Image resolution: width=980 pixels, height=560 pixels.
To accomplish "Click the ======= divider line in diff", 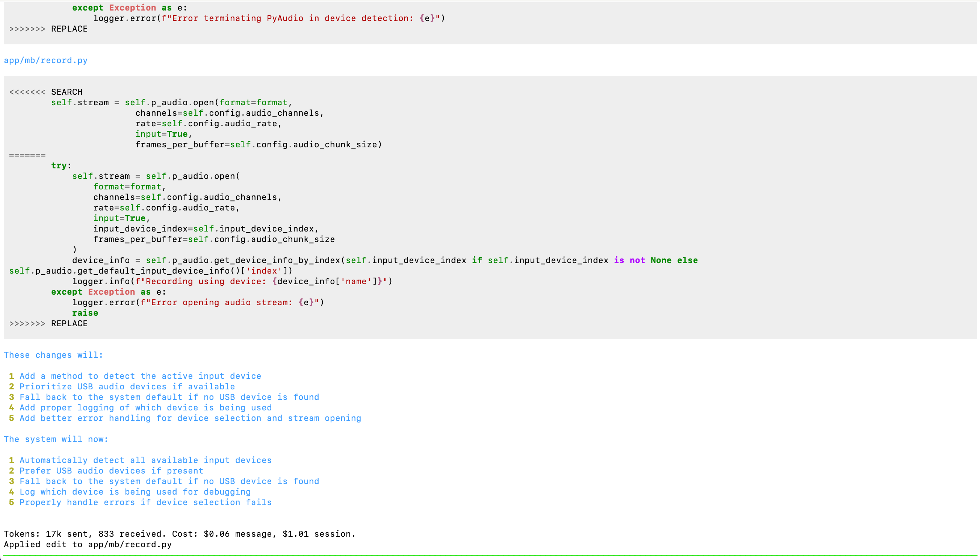I will pyautogui.click(x=27, y=155).
